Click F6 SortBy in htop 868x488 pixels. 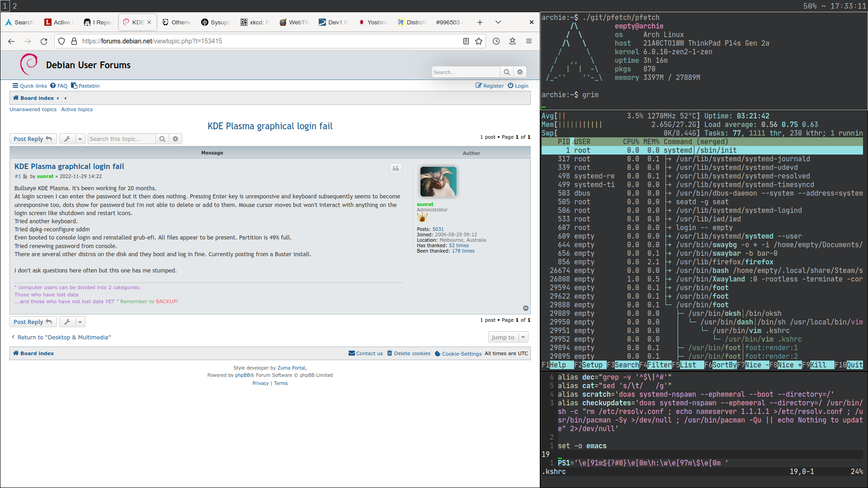(x=721, y=365)
